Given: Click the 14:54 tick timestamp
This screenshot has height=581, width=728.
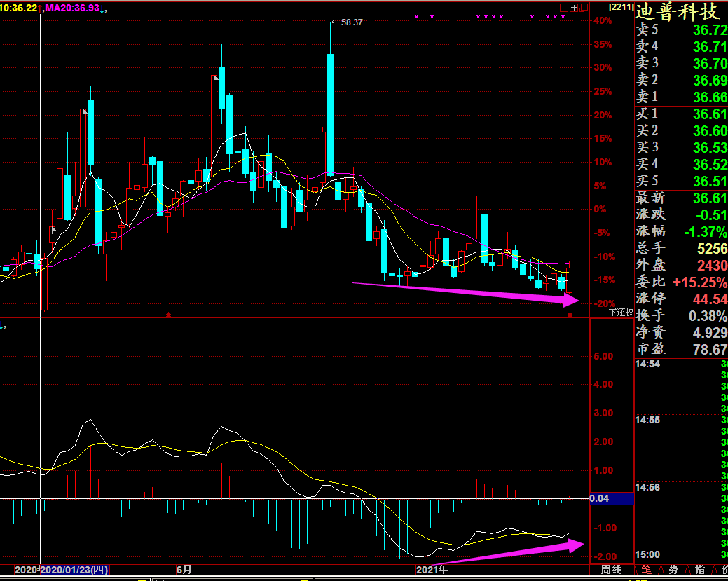Looking at the screenshot, I should [647, 364].
